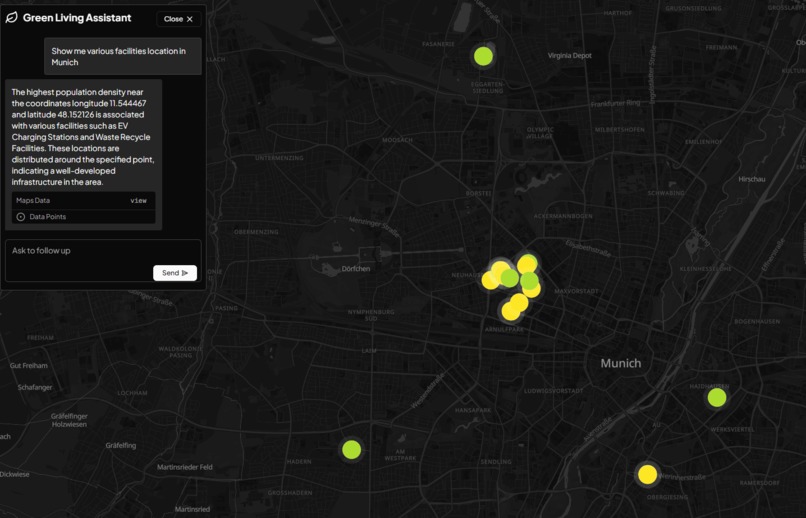Click the user message about facilities in Munich

(123, 57)
